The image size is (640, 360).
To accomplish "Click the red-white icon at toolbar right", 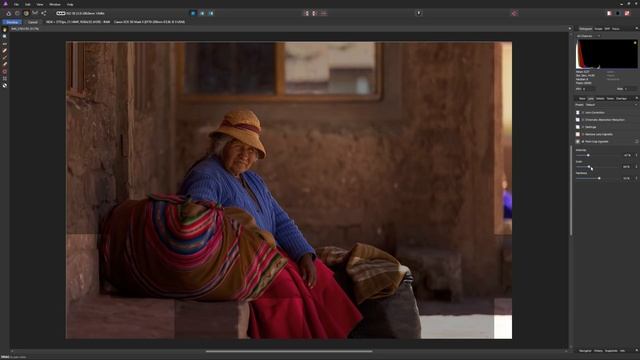I will (609, 13).
